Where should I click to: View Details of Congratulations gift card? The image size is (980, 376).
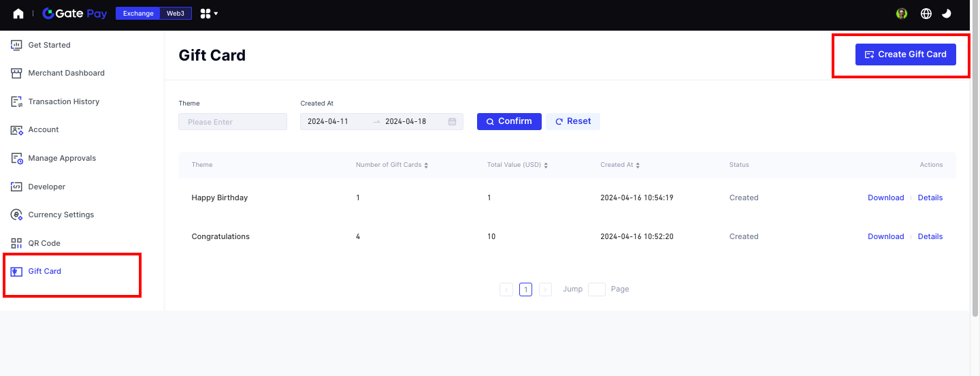pos(930,236)
